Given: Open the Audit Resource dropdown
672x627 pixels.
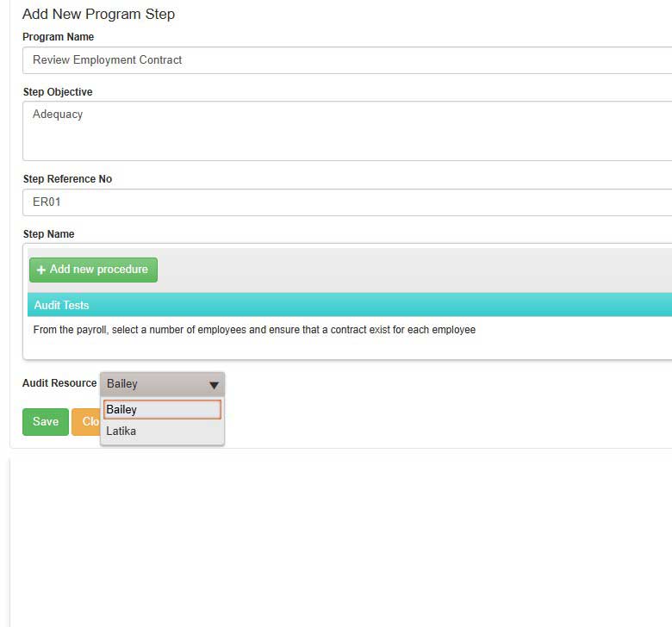Looking at the screenshot, I should [x=163, y=384].
